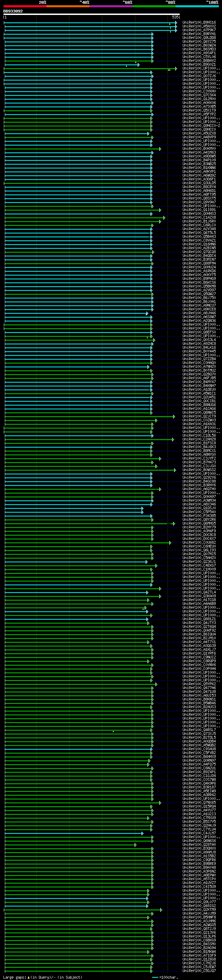222x980 pixels.
Task: Select the label UniRef100_Q4RSL7
Action: coord(199,730)
